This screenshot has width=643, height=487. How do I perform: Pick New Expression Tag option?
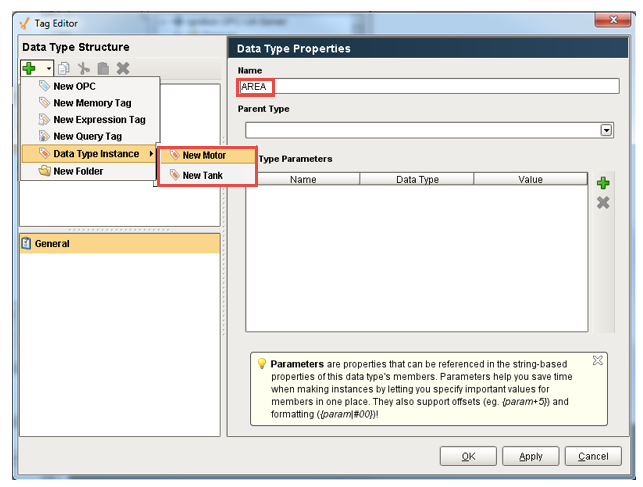click(x=98, y=120)
